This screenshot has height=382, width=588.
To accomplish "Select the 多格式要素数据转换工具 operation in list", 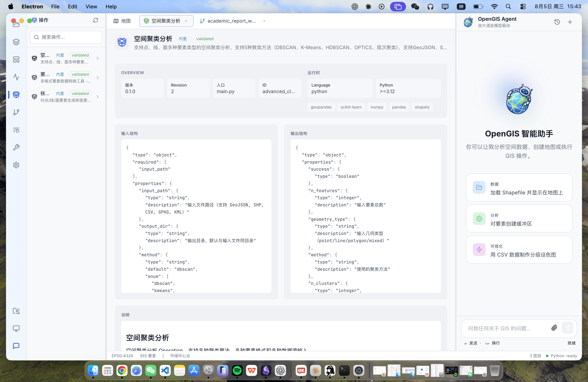I will coord(65,78).
